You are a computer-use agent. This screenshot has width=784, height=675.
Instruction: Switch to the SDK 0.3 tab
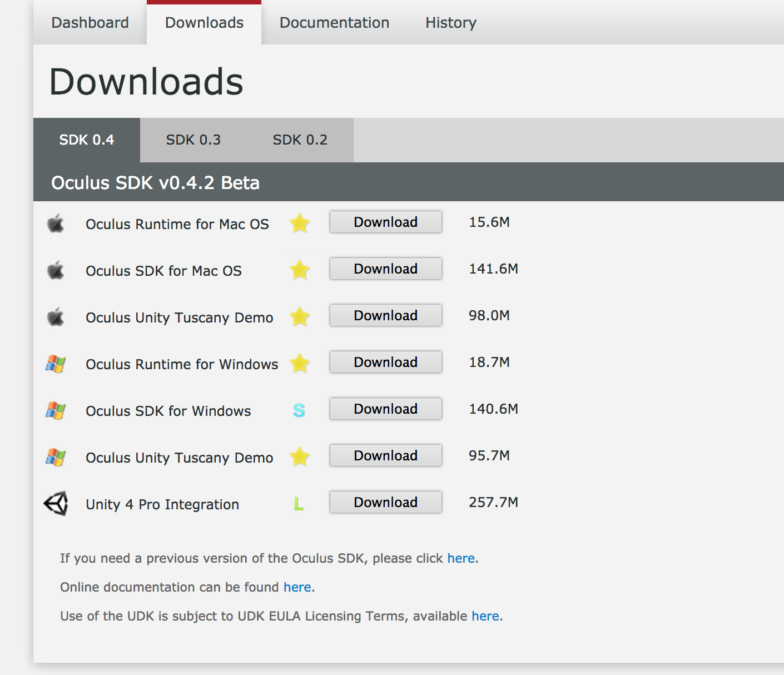[x=193, y=140]
